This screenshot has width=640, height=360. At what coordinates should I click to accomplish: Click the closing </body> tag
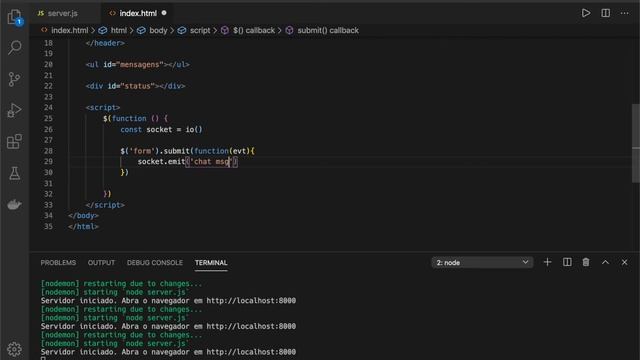(x=83, y=215)
